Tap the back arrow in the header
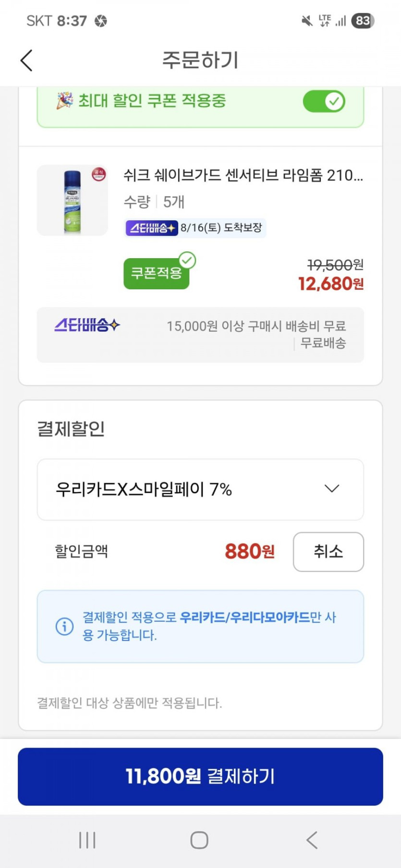This screenshot has width=401, height=868. click(27, 60)
